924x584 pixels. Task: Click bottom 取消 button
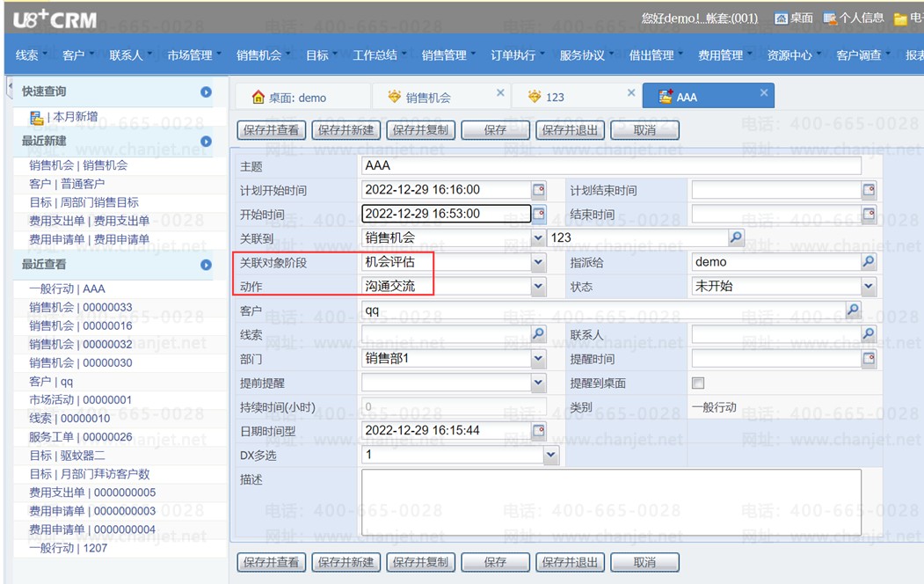(x=644, y=562)
